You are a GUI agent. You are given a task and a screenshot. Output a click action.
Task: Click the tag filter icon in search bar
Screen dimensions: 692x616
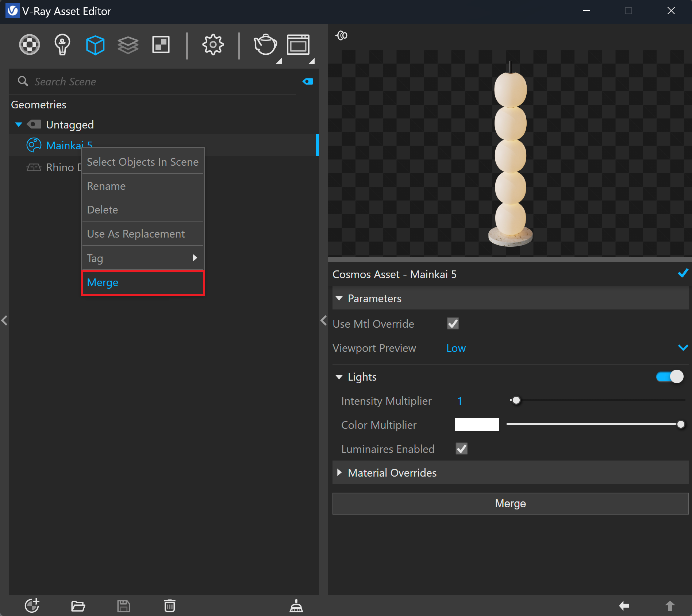tap(308, 81)
